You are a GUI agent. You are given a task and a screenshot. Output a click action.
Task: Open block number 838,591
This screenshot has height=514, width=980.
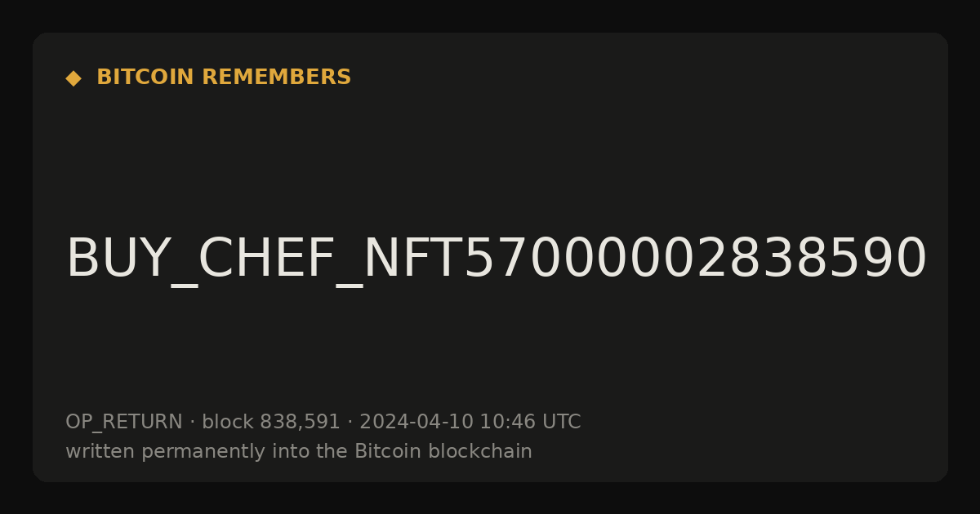coord(300,422)
